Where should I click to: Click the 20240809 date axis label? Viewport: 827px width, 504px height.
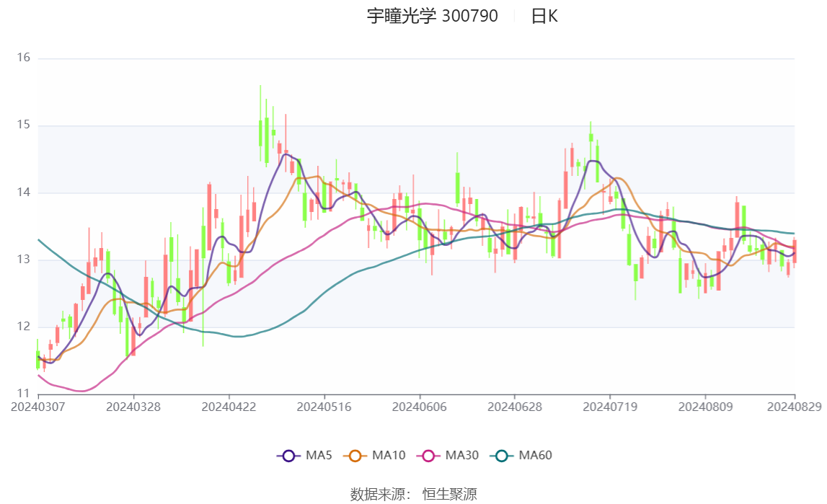[x=705, y=407]
